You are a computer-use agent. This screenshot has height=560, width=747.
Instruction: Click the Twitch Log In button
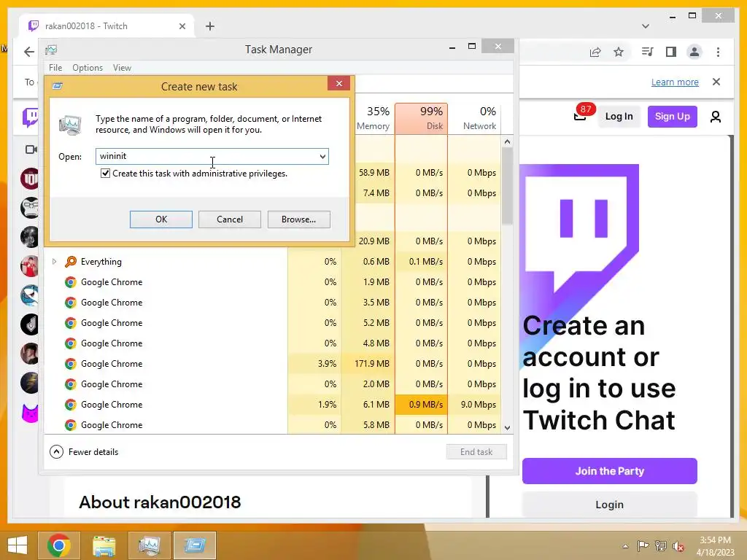(619, 116)
